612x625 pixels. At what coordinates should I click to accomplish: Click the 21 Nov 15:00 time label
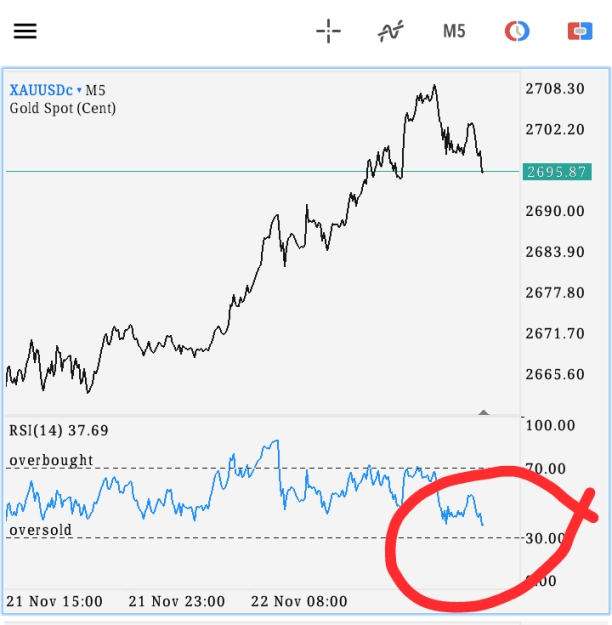(x=55, y=601)
